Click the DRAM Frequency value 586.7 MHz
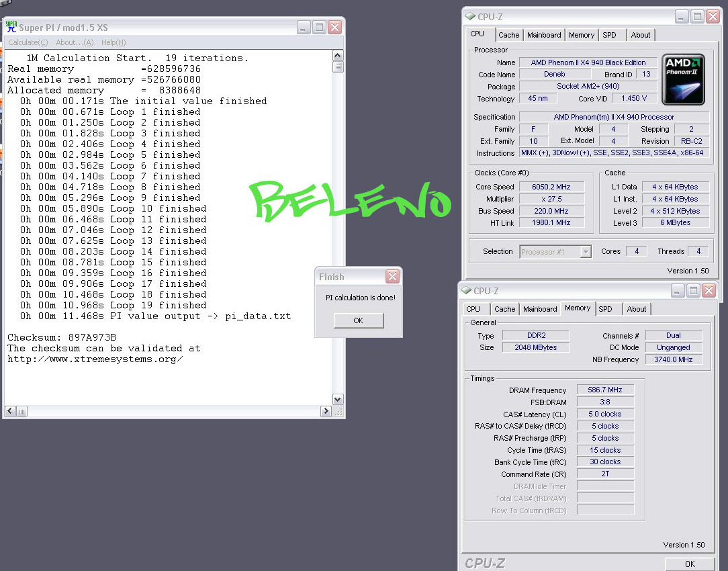 [605, 390]
